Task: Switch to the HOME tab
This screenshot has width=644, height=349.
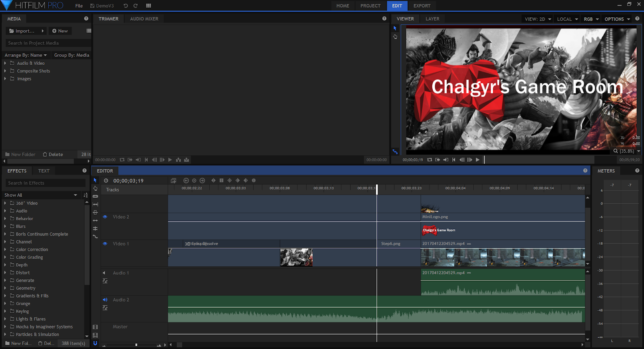Action: click(x=343, y=6)
